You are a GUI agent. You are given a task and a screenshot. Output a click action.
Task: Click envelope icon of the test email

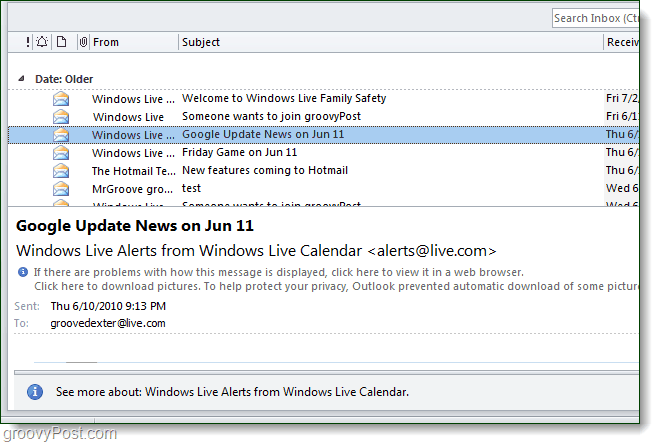click(61, 189)
